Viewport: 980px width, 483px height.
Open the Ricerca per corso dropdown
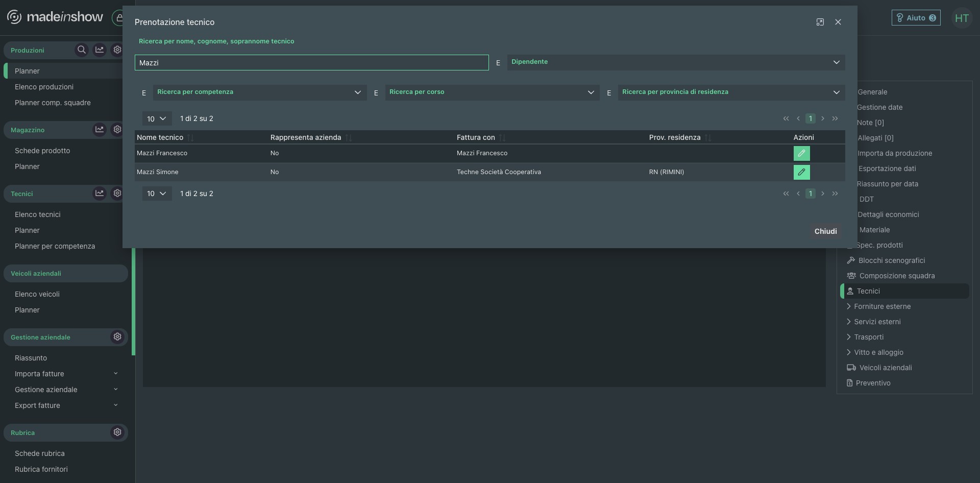pos(492,92)
